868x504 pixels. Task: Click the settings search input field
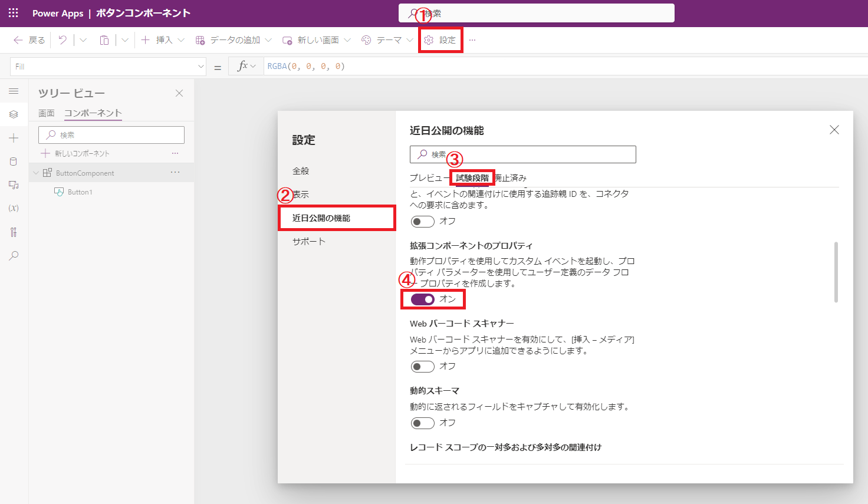[522, 154]
